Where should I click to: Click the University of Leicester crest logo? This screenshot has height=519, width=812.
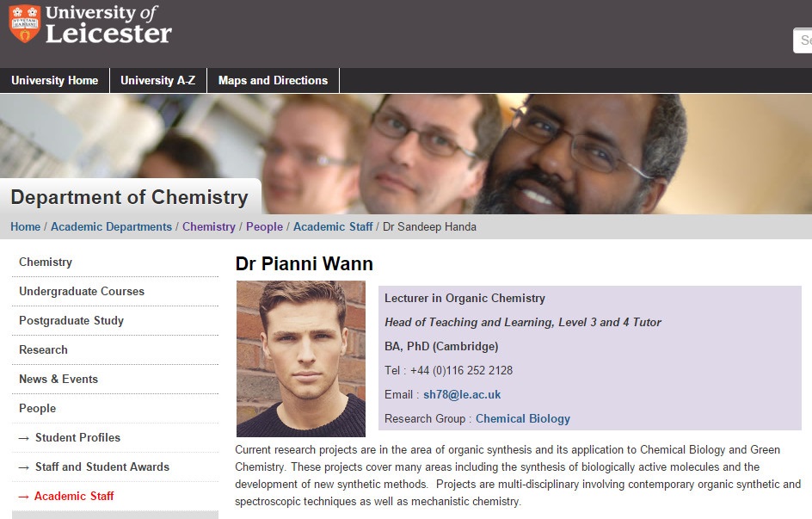tap(24, 23)
